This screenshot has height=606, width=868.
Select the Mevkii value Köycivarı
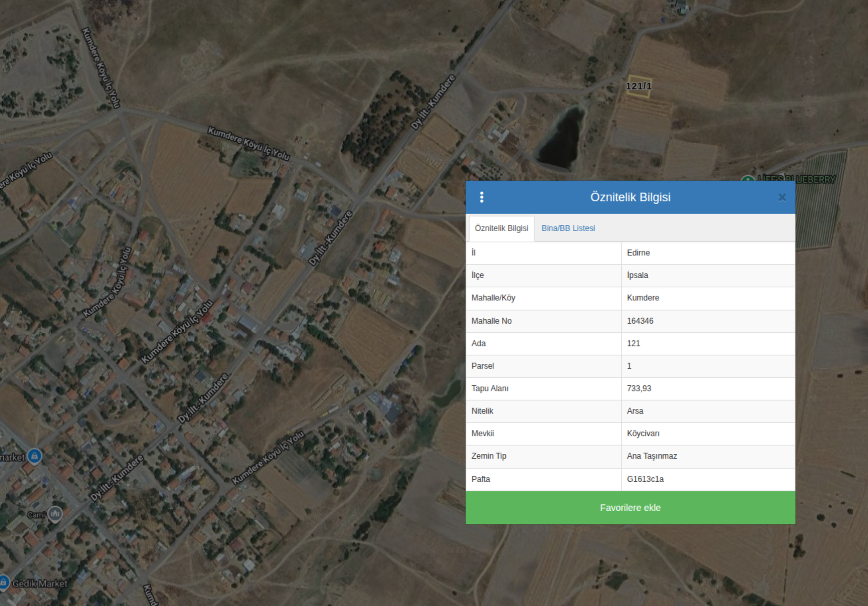pos(708,434)
